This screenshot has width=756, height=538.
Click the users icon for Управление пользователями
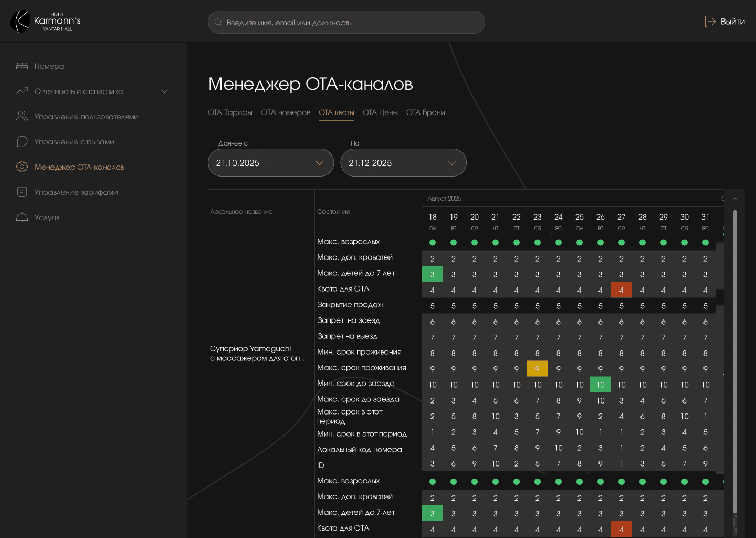click(x=22, y=117)
